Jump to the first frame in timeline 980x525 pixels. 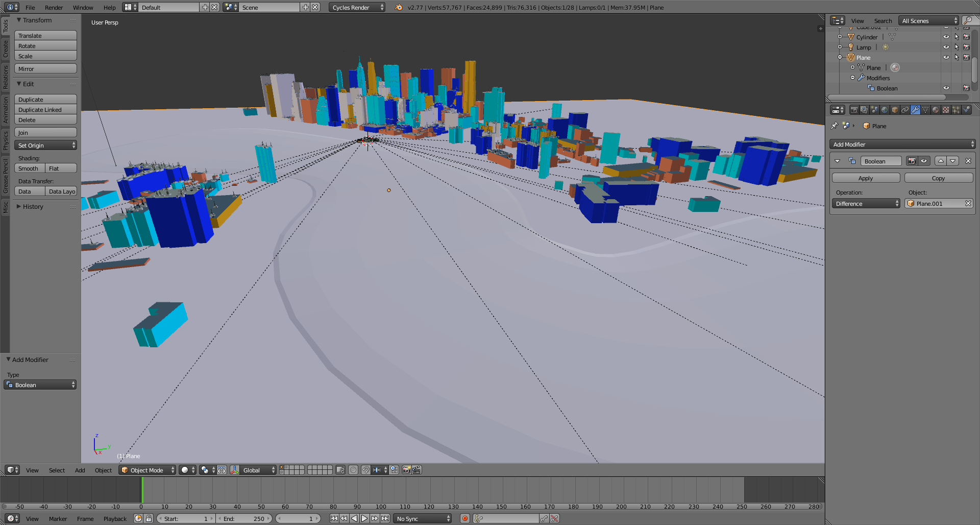(x=334, y=518)
